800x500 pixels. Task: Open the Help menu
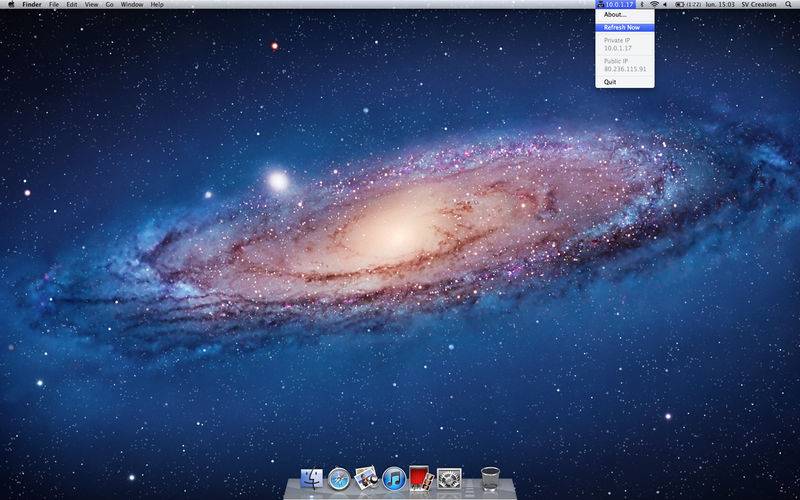[x=158, y=5]
